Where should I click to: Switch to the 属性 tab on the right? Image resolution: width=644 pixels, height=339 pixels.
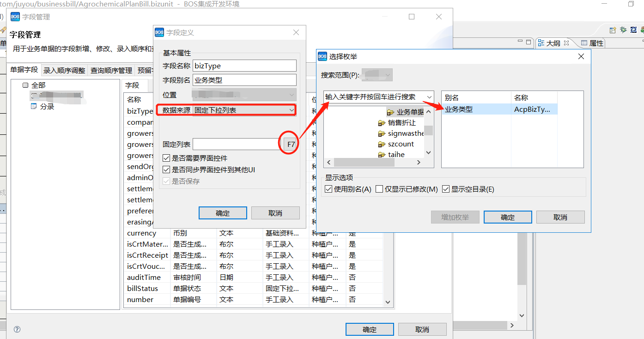(x=596, y=42)
